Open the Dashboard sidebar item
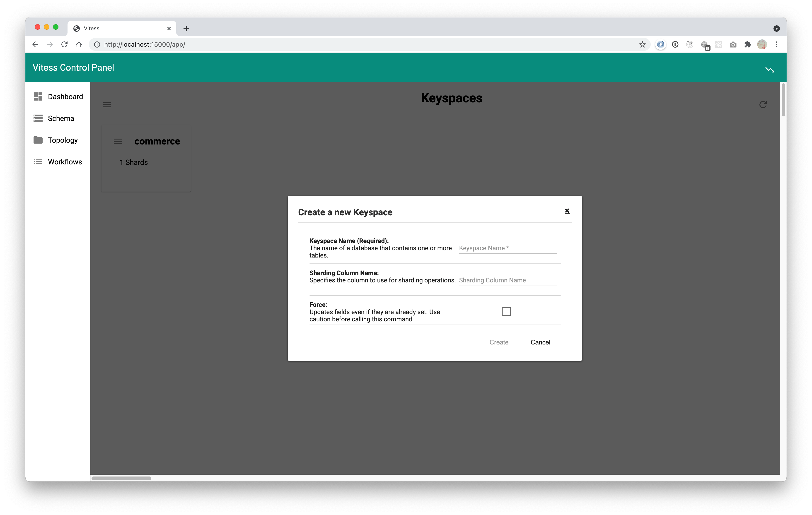The image size is (812, 515). tap(58, 97)
